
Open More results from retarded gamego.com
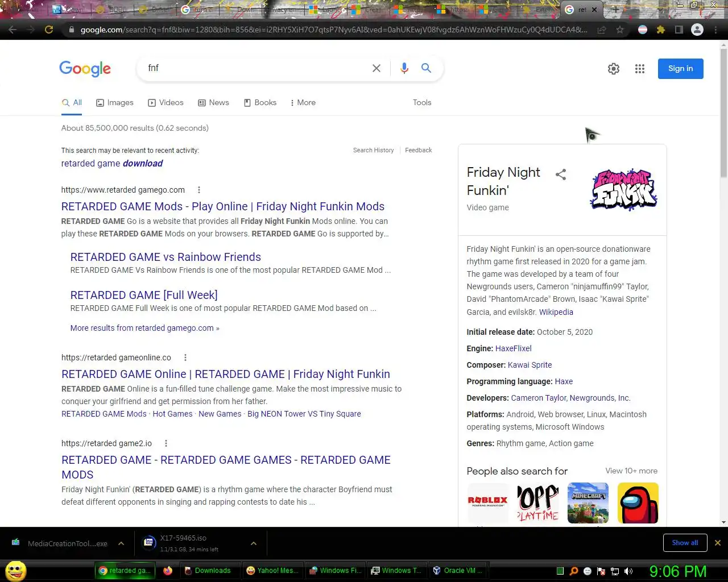pos(144,328)
